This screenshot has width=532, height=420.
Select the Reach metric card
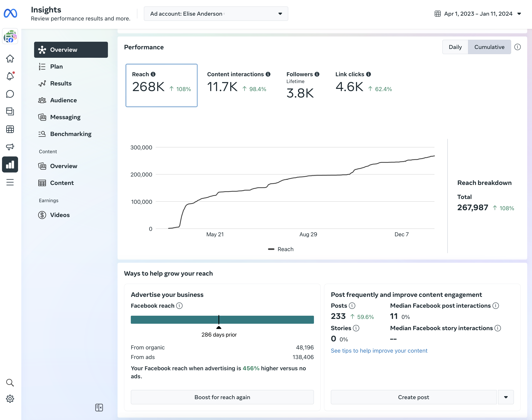pos(161,85)
